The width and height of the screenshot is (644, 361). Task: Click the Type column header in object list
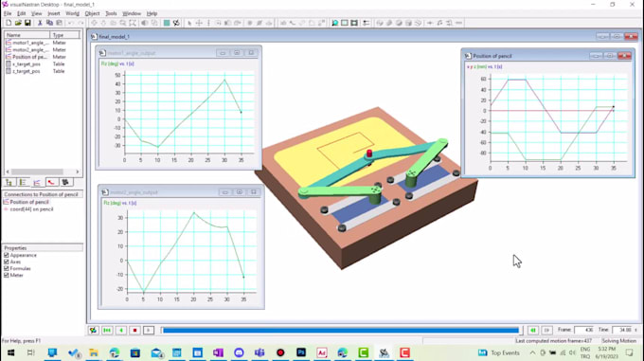pyautogui.click(x=65, y=35)
